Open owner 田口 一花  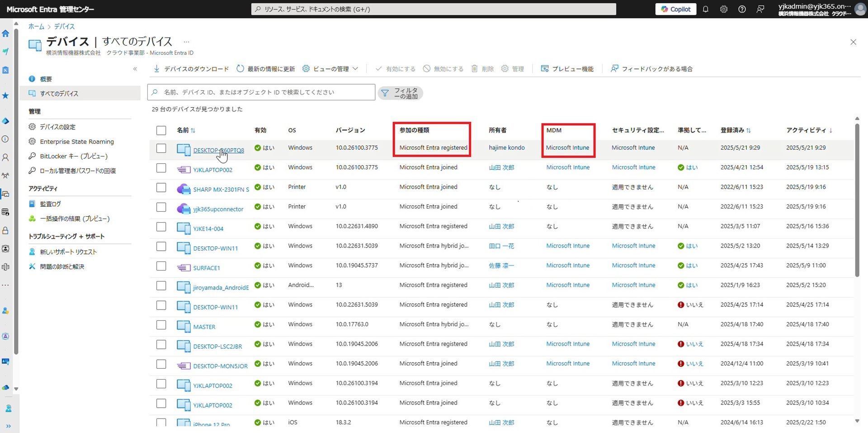point(501,246)
